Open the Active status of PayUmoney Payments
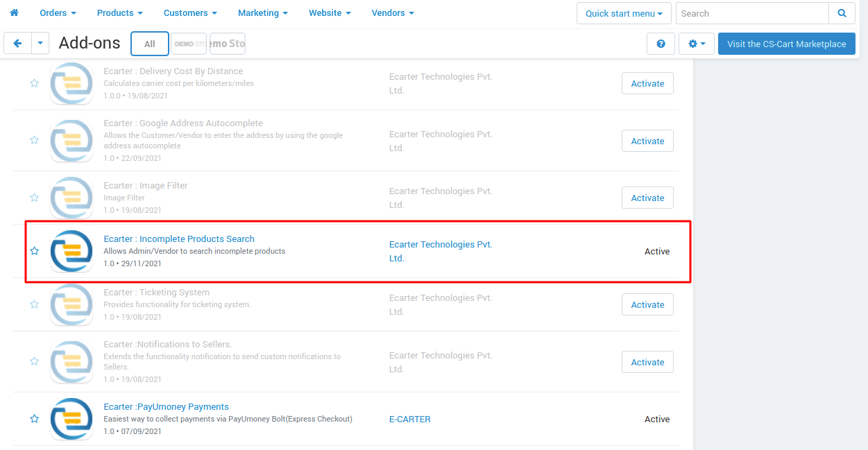This screenshot has height=450, width=868. tap(657, 419)
